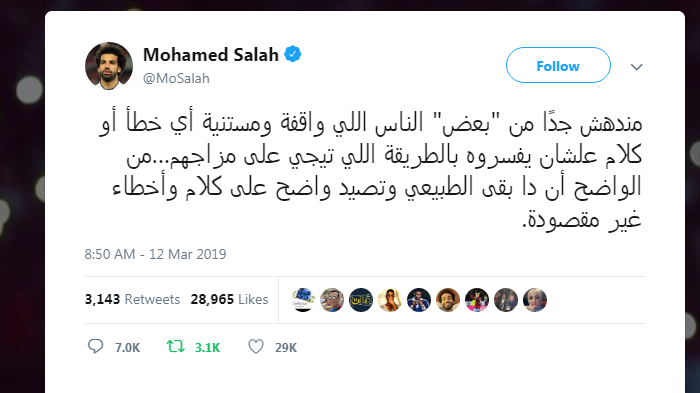Viewport: 700px width, 393px height.
Task: View the 3,143 Retweets list
Action: pyautogui.click(x=132, y=299)
